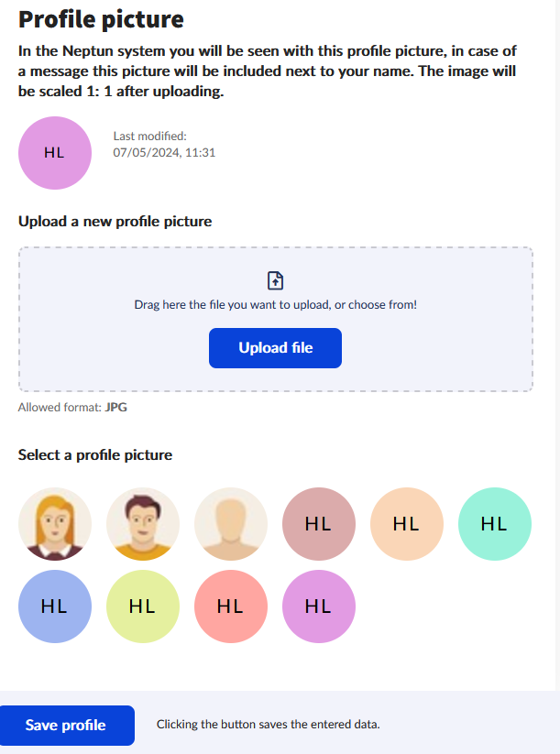
Task: Select the blue HL initials avatar
Action: pyautogui.click(x=55, y=606)
